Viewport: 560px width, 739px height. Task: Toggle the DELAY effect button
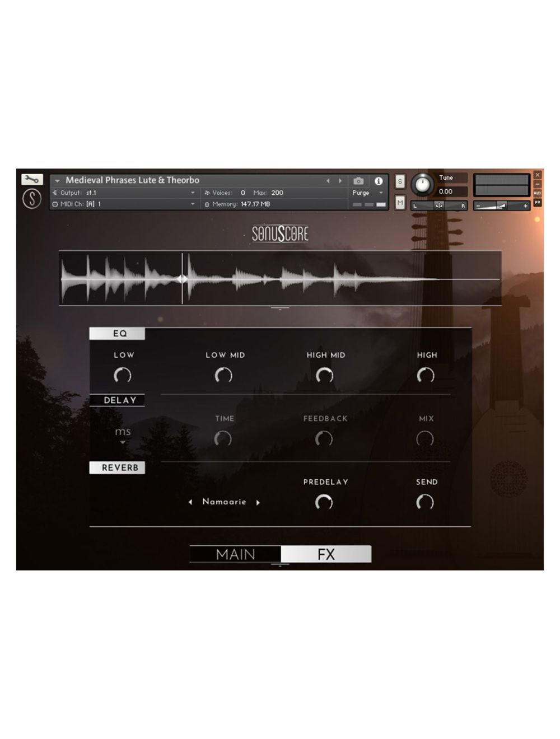click(x=117, y=400)
